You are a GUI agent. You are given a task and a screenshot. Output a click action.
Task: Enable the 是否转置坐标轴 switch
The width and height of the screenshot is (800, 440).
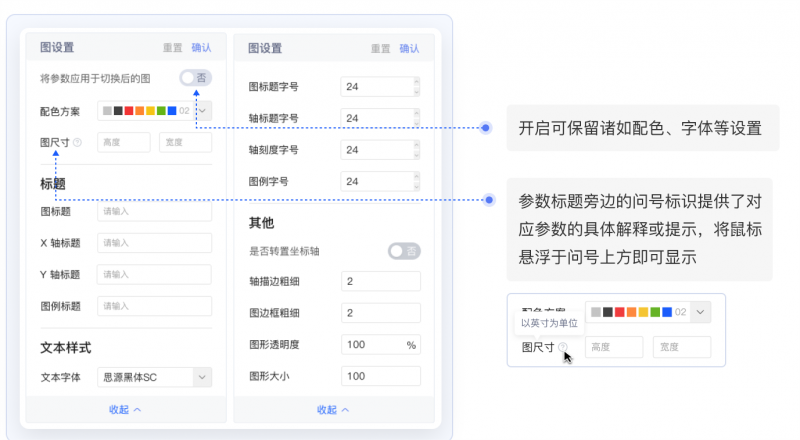pos(403,250)
